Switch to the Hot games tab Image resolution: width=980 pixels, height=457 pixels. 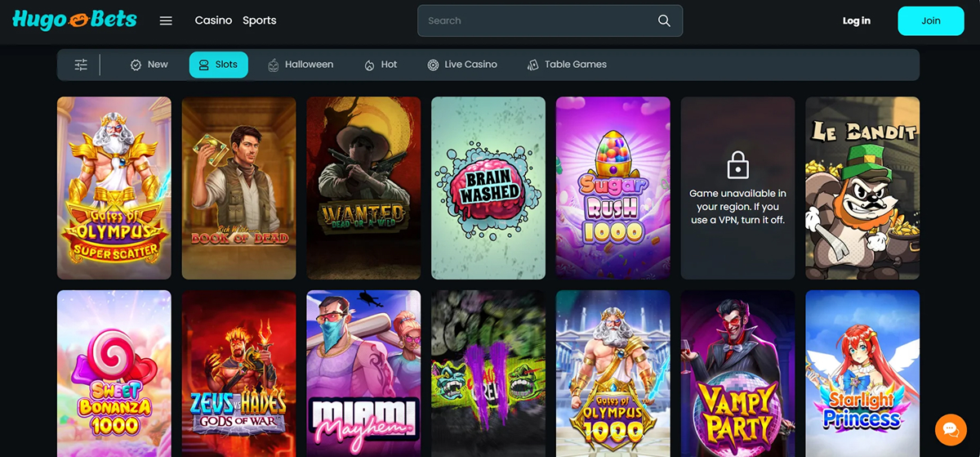pyautogui.click(x=381, y=65)
